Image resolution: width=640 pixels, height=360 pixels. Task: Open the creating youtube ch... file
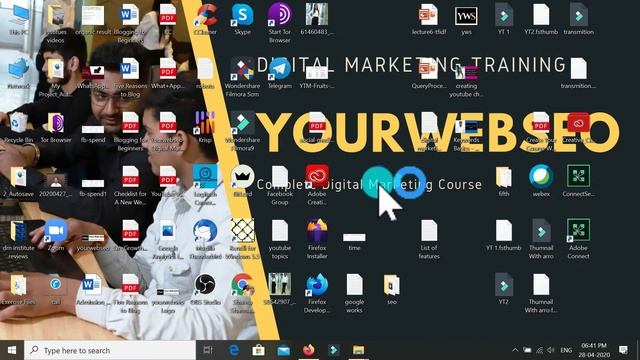(x=466, y=81)
